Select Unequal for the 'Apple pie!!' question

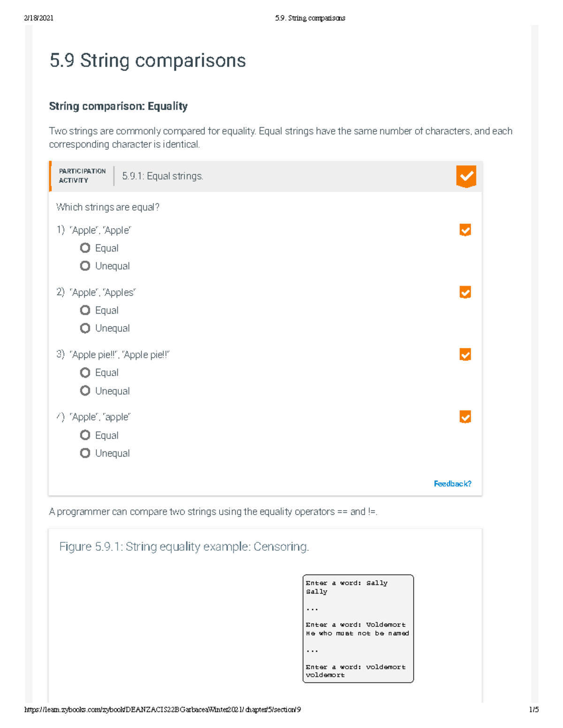coord(85,390)
